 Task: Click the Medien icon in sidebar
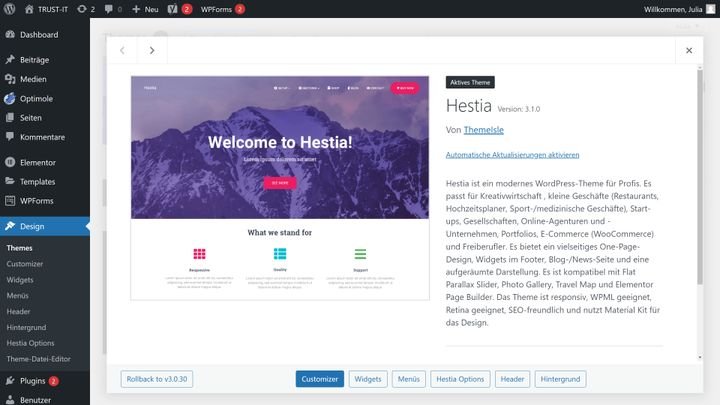tap(10, 79)
